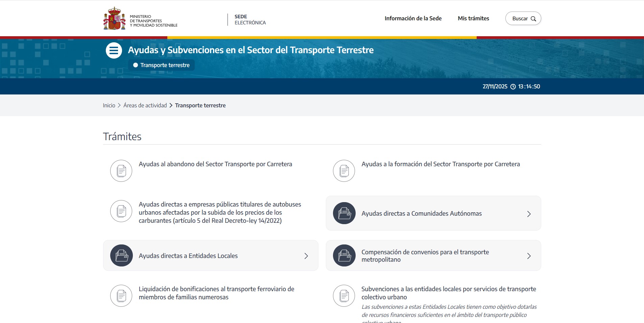Click the Spanish ministry coat of arms logo
Screen dimensions: 644x323
tap(114, 19)
